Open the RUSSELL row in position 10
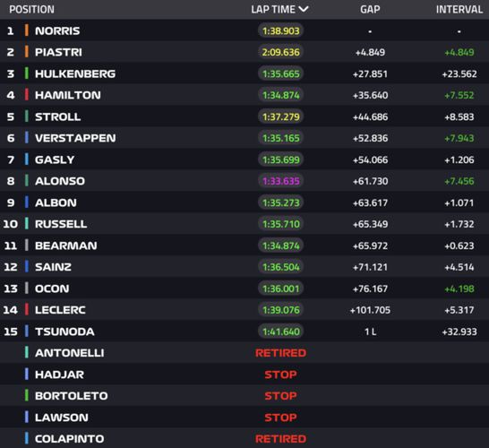489x448 pixels. pos(244,224)
